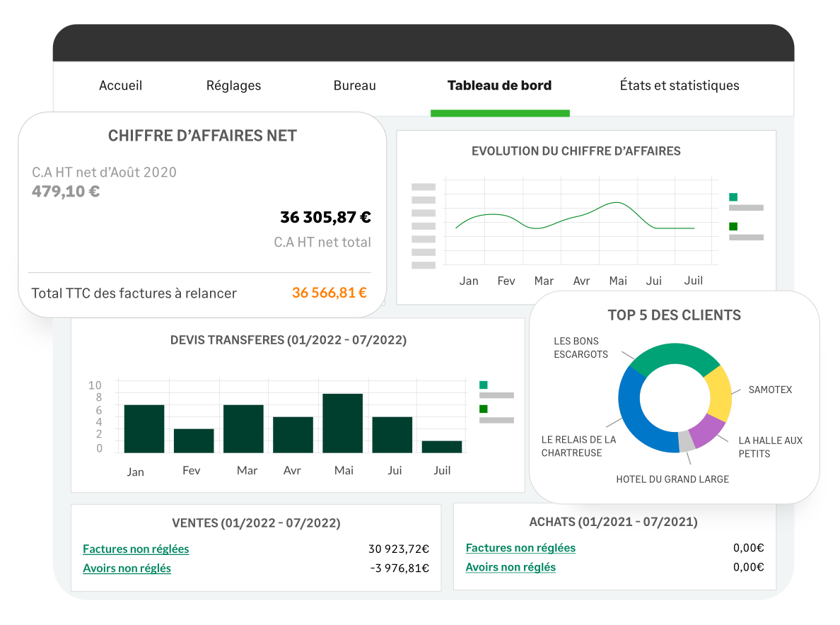Image resolution: width=840 pixels, height=625 pixels.
Task: Click the CHIFFRE D'AFFAIRES NET heading
Action: pos(202,136)
